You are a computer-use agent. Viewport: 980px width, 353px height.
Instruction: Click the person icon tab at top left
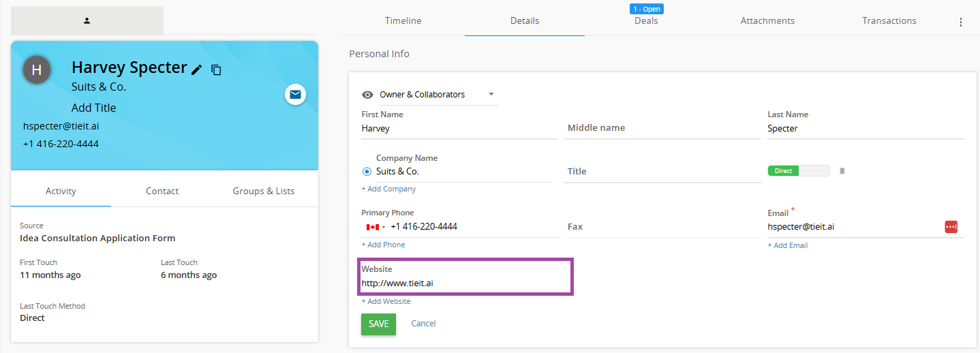[87, 20]
